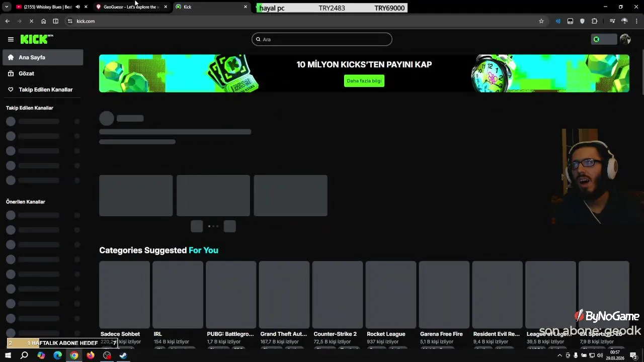Open the Counter-Strike 2 category
The height and width of the screenshot is (362, 644).
[335, 334]
